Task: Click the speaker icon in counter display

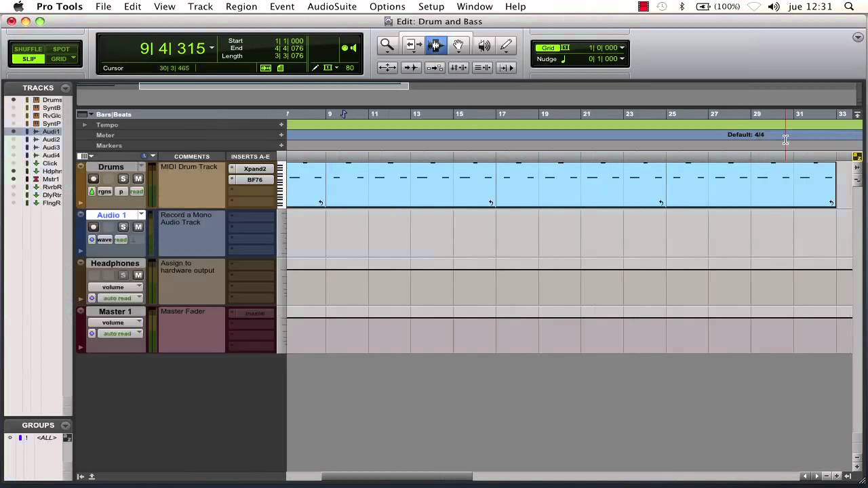Action: [x=353, y=48]
